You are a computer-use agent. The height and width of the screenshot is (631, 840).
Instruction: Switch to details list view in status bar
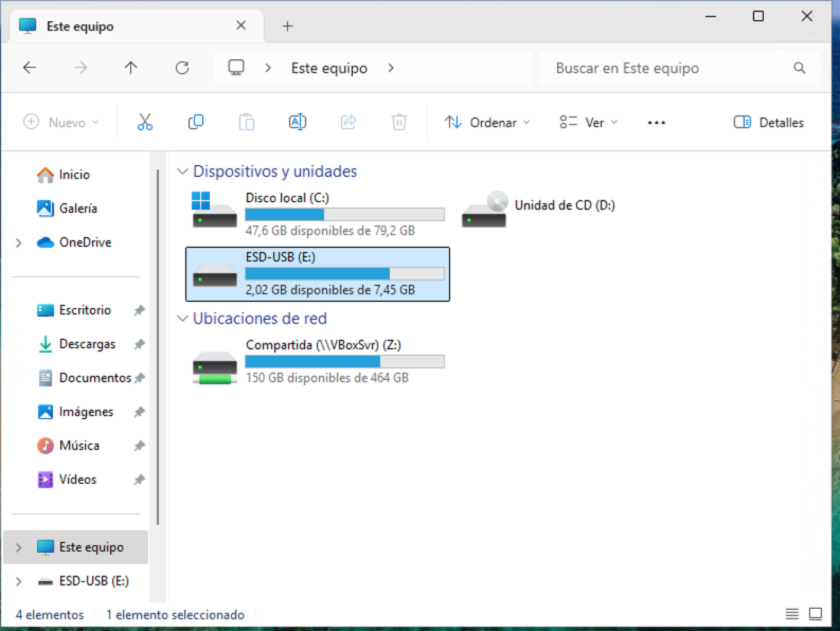coord(792,614)
